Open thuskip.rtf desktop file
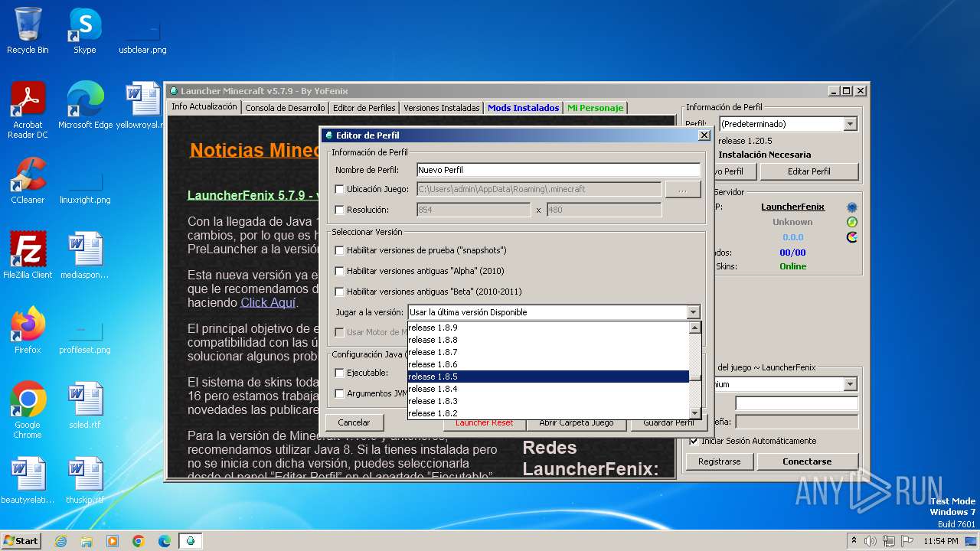 click(x=85, y=481)
